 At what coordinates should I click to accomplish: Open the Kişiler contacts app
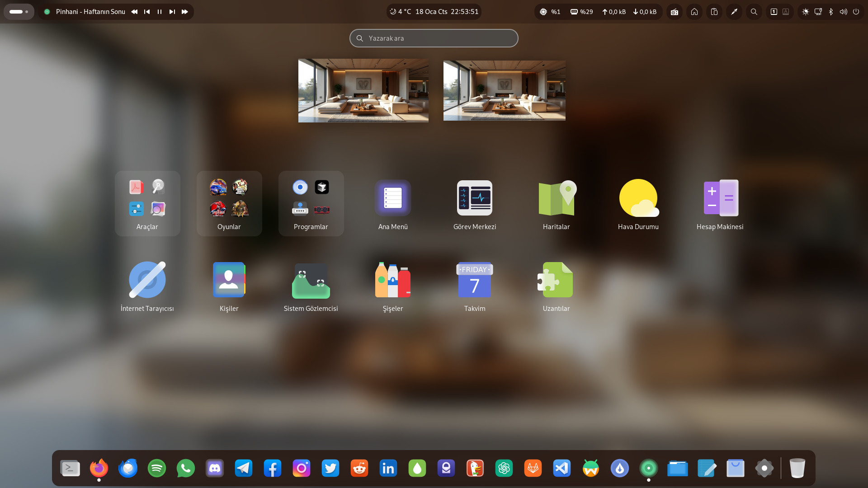(x=229, y=286)
